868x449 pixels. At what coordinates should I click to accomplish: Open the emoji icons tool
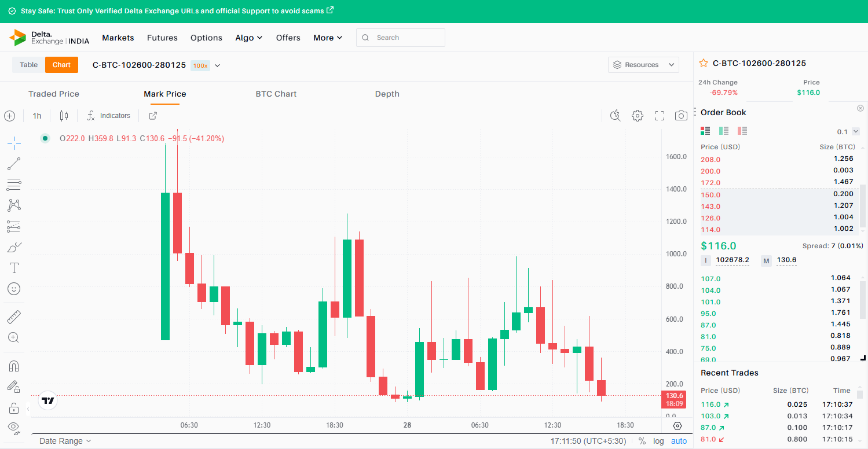coord(14,289)
